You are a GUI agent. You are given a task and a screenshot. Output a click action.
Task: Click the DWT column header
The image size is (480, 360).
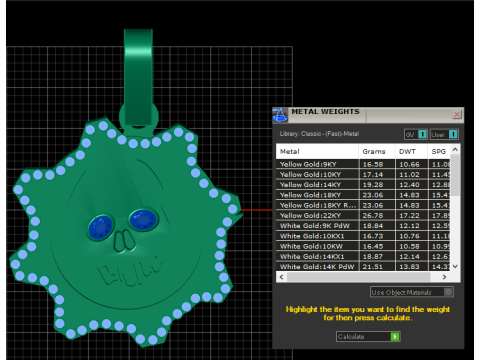(x=411, y=151)
